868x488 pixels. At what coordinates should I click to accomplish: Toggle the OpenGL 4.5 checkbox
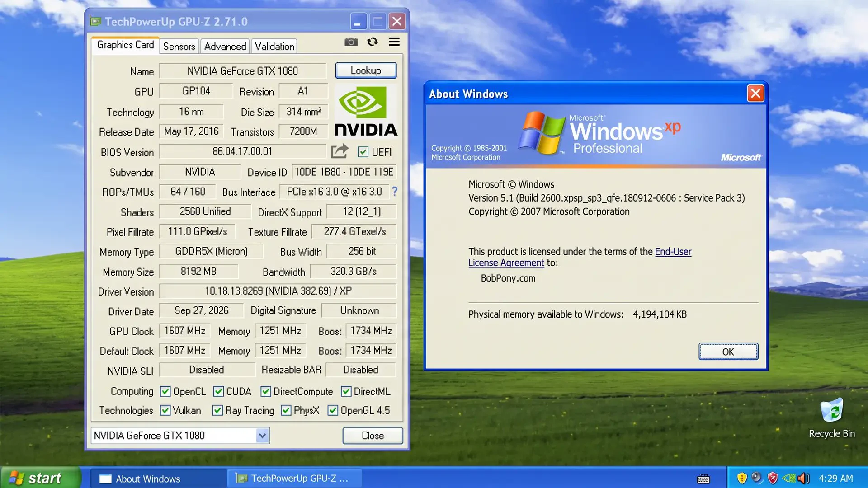click(333, 410)
